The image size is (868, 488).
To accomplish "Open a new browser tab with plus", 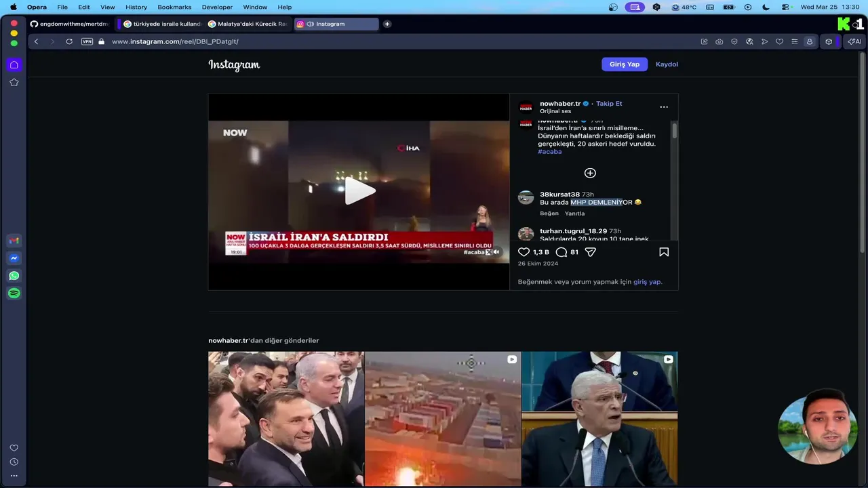I will pyautogui.click(x=387, y=24).
